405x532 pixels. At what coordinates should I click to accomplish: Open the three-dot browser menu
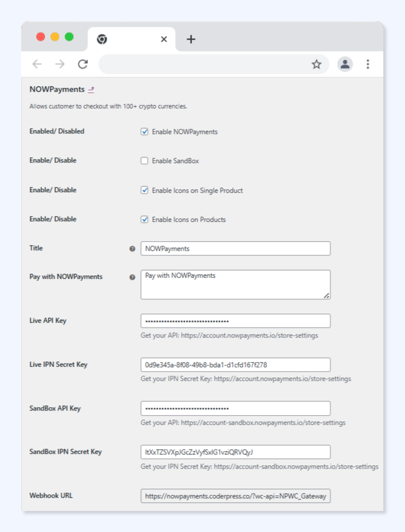tap(368, 64)
